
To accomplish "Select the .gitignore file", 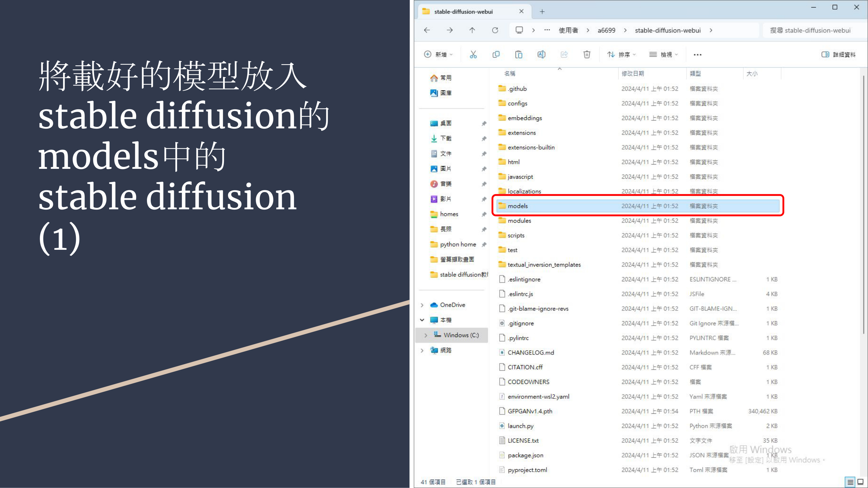I will click(x=638, y=323).
